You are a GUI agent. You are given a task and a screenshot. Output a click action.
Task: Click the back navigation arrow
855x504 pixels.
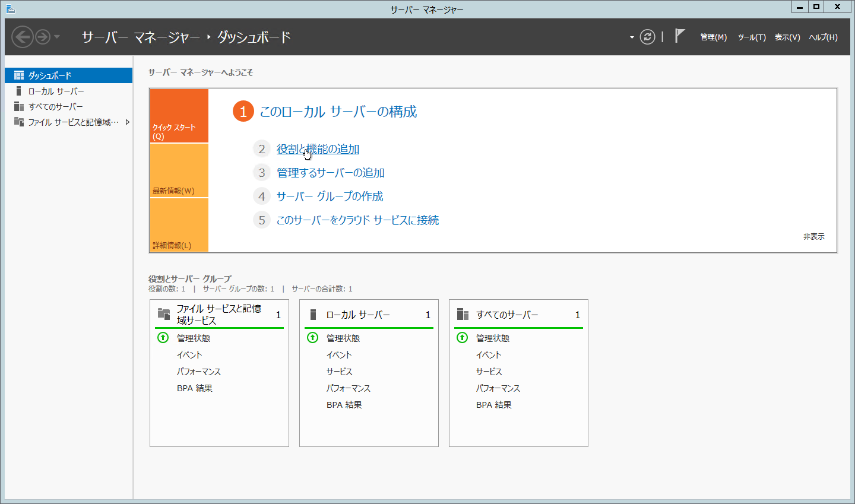tap(22, 37)
